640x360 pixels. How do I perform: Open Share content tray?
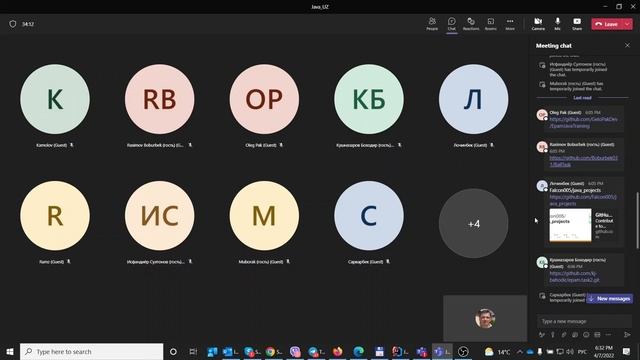coord(577,24)
